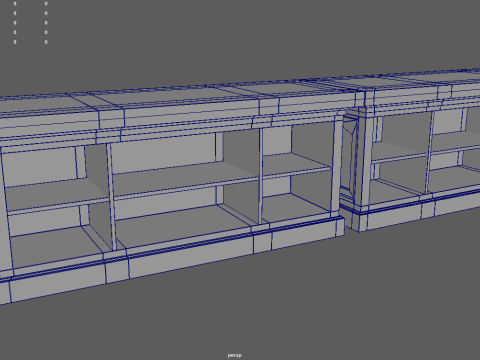480x360 pixels.
Task: Click the persp camera name label
Action: click(234, 355)
